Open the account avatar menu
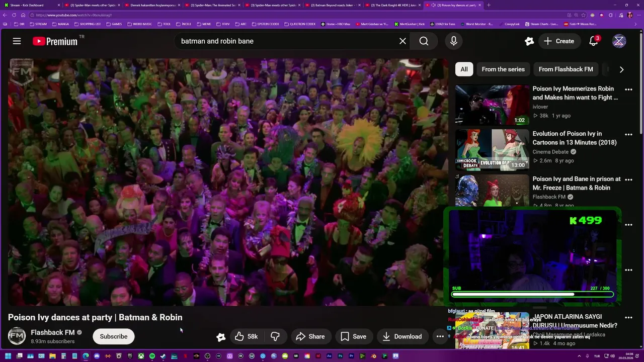This screenshot has width=644, height=362. 619,41
